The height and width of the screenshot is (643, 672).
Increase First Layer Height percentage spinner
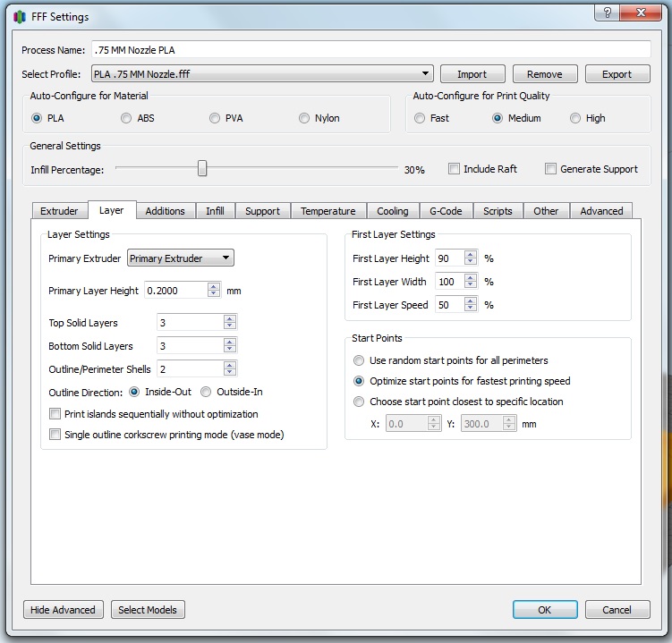tap(471, 255)
